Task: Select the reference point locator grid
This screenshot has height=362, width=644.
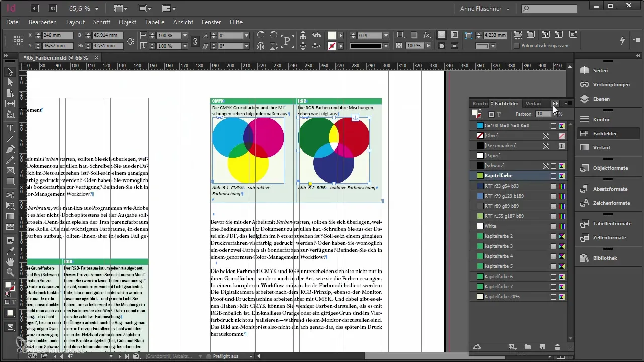Action: click(18, 40)
